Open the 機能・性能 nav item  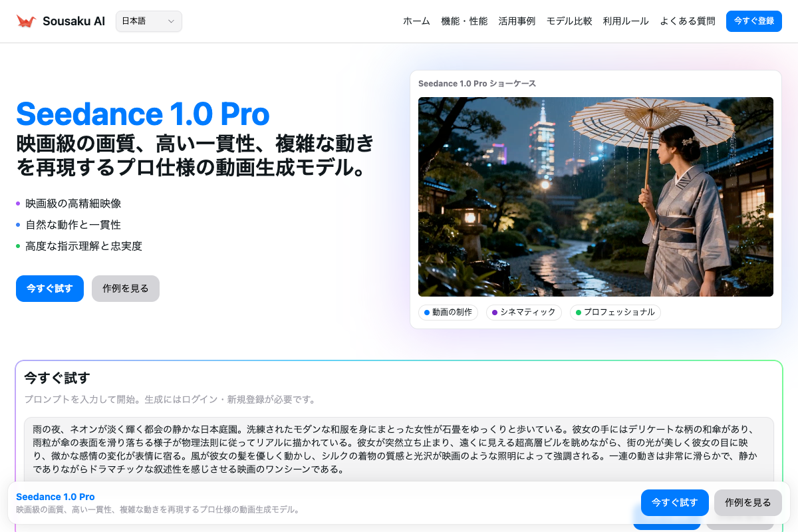click(464, 21)
